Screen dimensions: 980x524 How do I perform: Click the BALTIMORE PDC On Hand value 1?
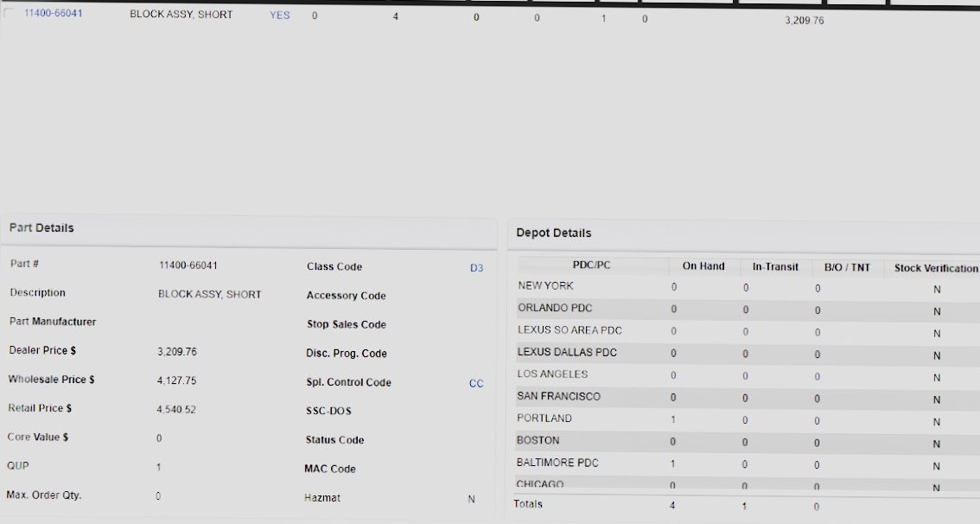(673, 463)
